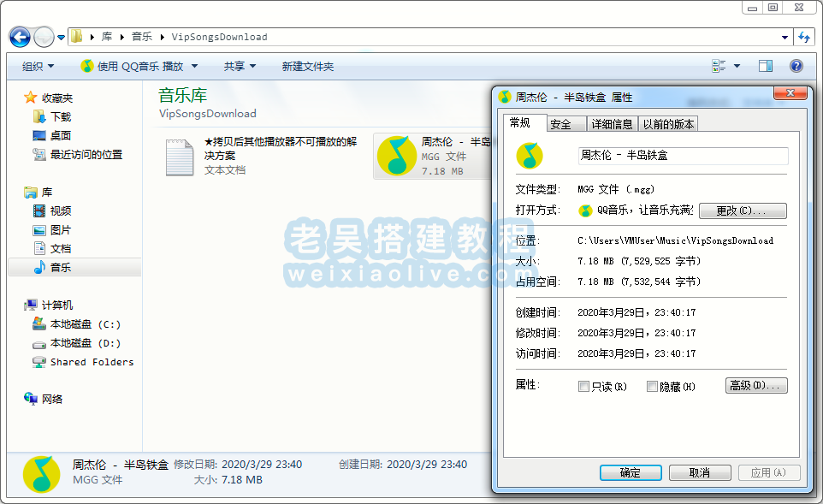Click the Back navigation arrow in Explorer
This screenshot has height=504, width=823.
coord(20,37)
